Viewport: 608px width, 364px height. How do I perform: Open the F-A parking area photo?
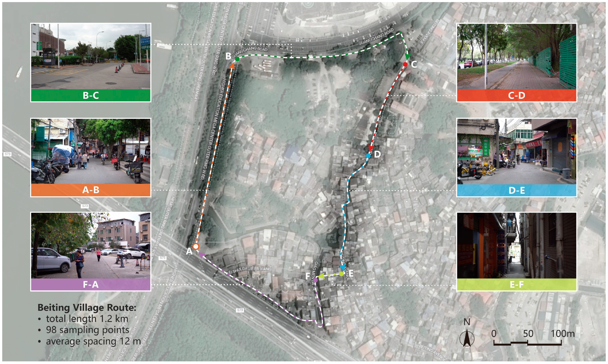90,245
